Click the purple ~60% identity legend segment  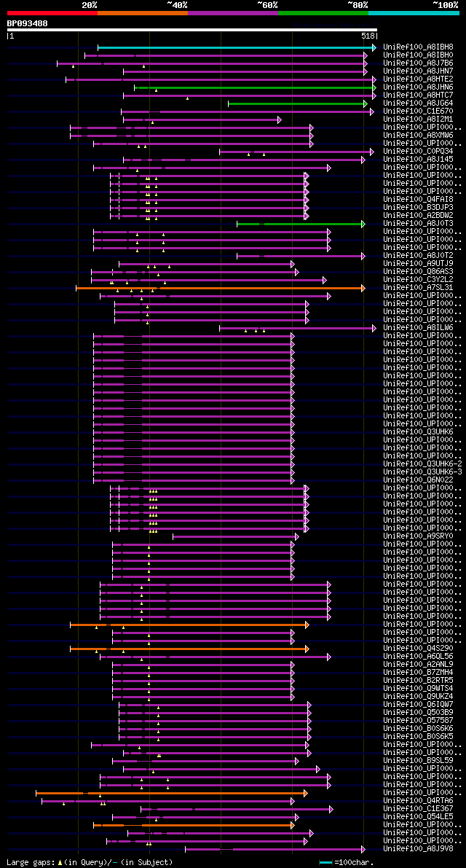(x=233, y=12)
